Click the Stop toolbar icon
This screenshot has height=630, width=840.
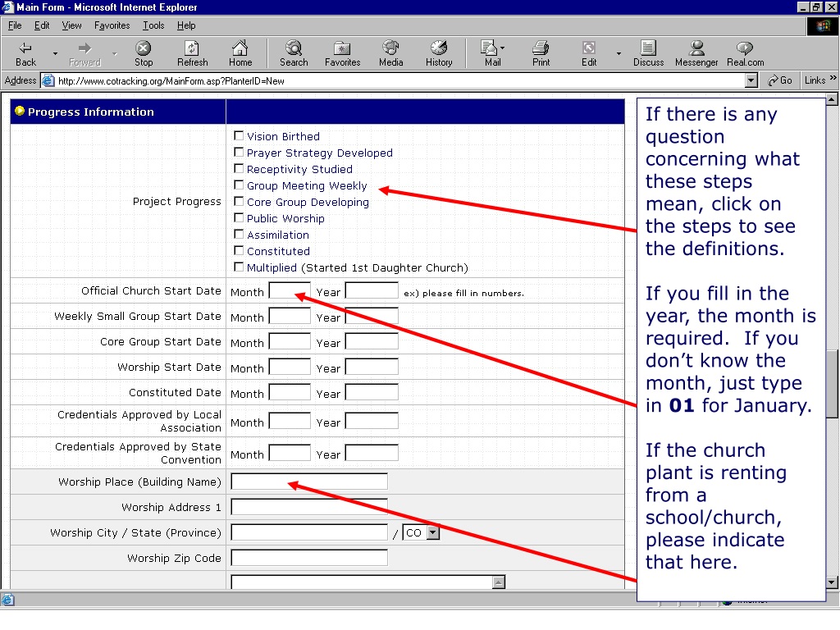pyautogui.click(x=143, y=48)
